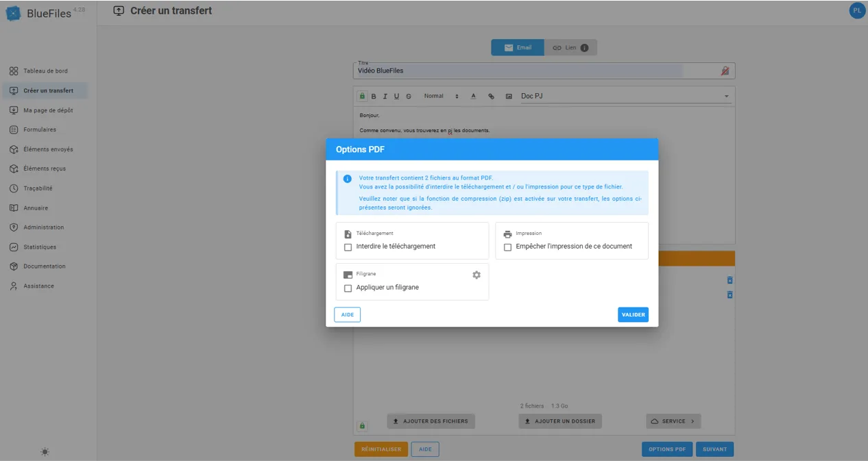Click the Ma page de dépôt sidebar icon
The height and width of the screenshot is (461, 868).
(14, 110)
